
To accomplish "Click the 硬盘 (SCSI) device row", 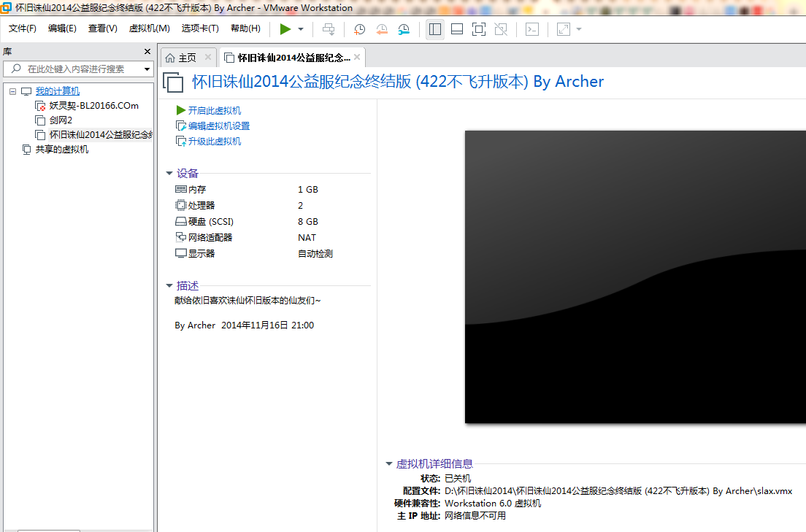I will point(272,222).
